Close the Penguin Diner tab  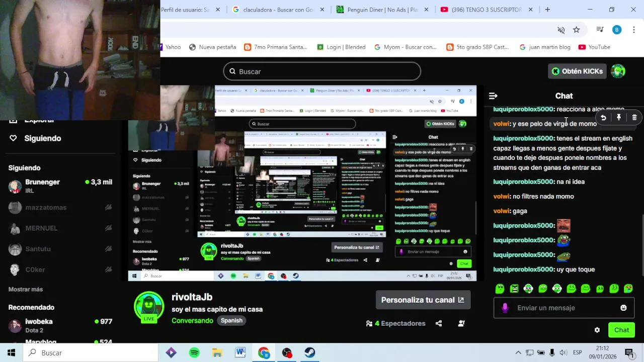(426, 10)
